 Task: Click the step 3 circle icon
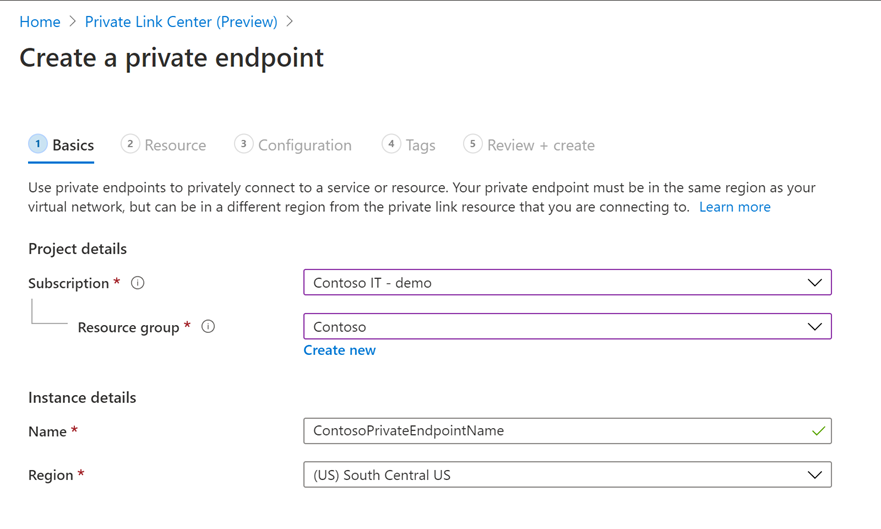click(243, 144)
